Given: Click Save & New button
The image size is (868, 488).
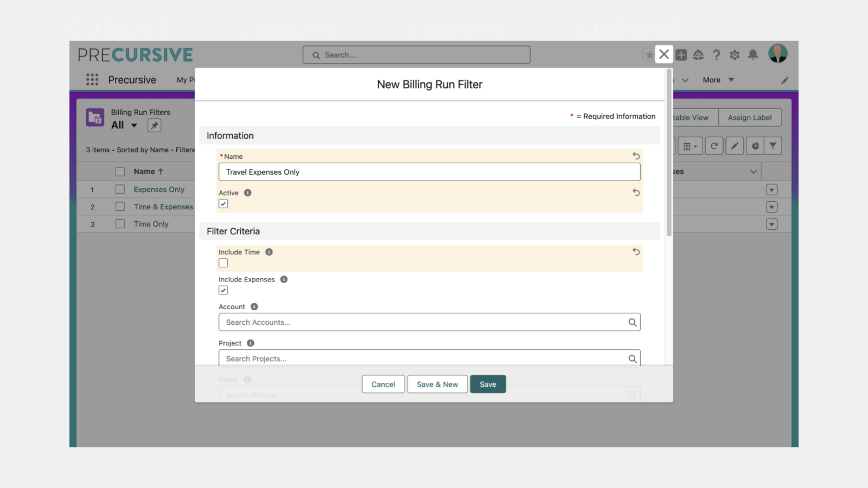Looking at the screenshot, I should click(437, 384).
